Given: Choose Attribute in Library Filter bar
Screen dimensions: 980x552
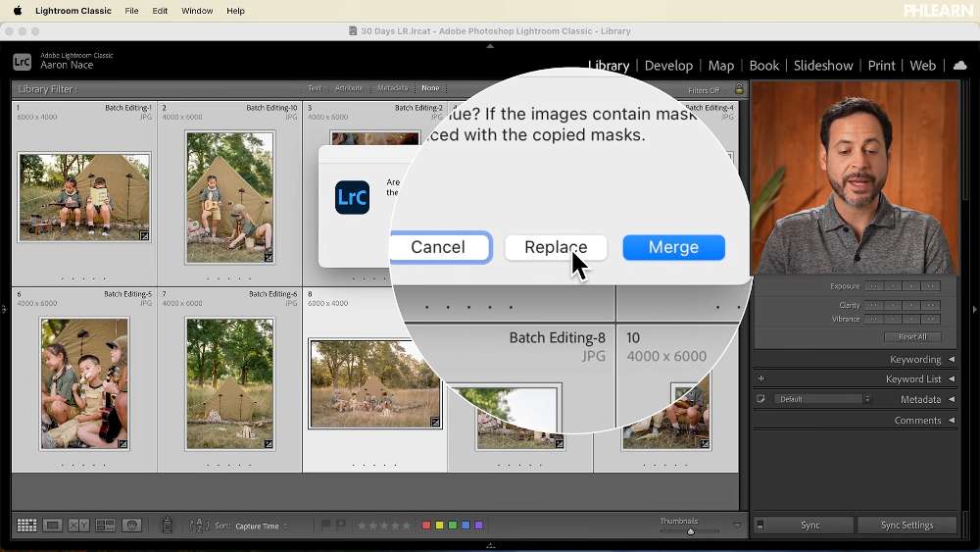Looking at the screenshot, I should tap(348, 88).
